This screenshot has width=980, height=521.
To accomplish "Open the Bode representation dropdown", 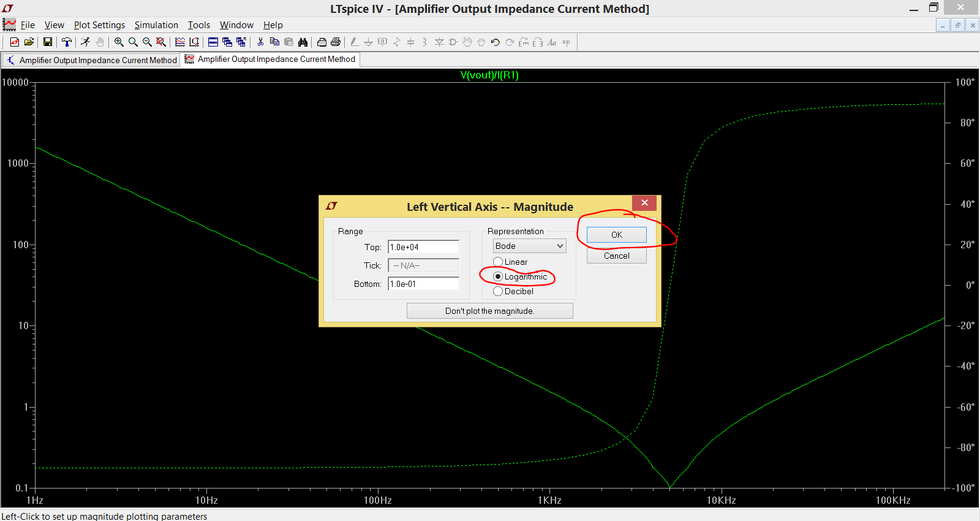I will pos(529,246).
